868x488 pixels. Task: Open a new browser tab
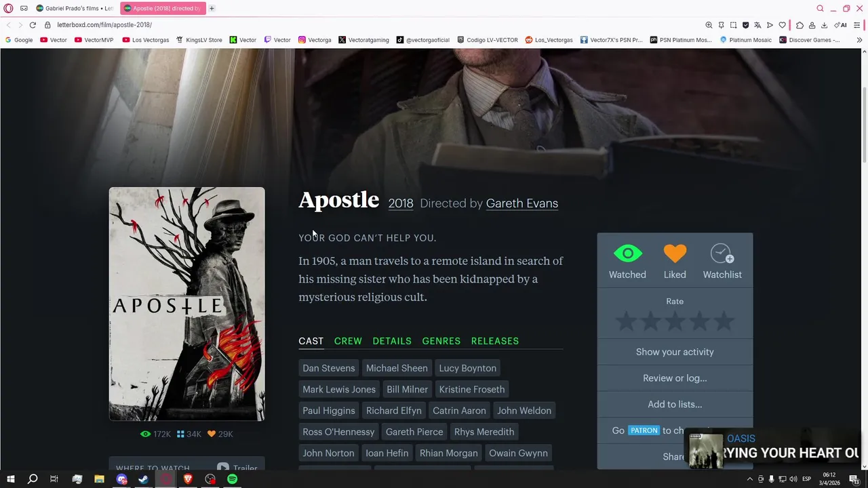212,8
